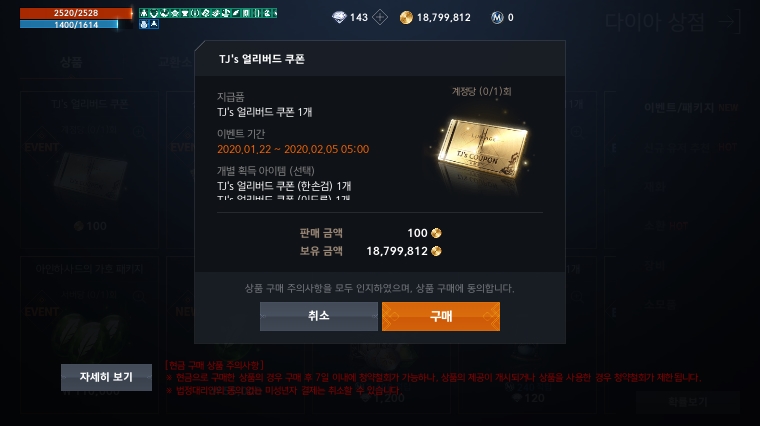Click the green buff icons row
The width and height of the screenshot is (760, 426).
coord(208,13)
